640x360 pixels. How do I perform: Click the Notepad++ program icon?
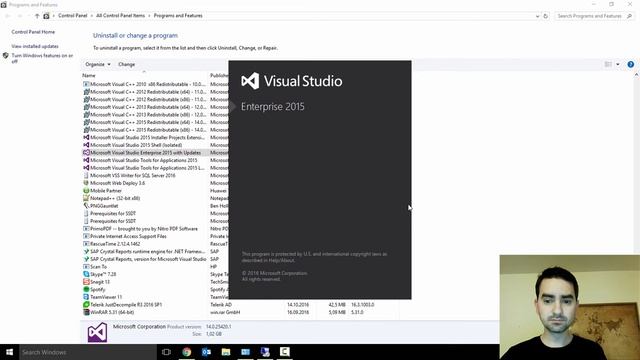[86, 198]
